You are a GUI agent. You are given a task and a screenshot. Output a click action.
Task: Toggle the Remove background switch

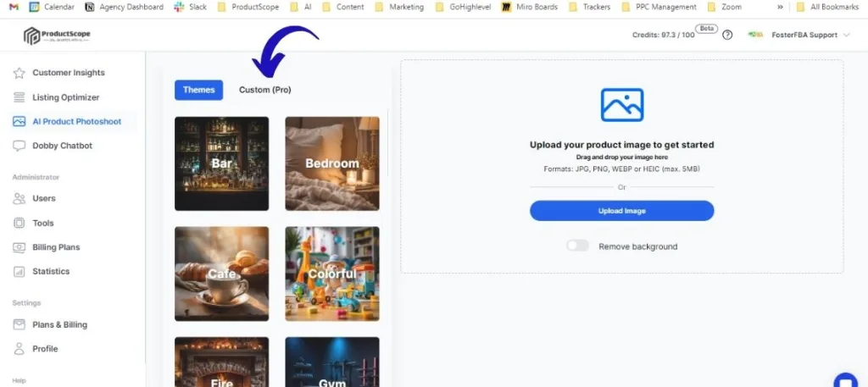click(x=577, y=246)
